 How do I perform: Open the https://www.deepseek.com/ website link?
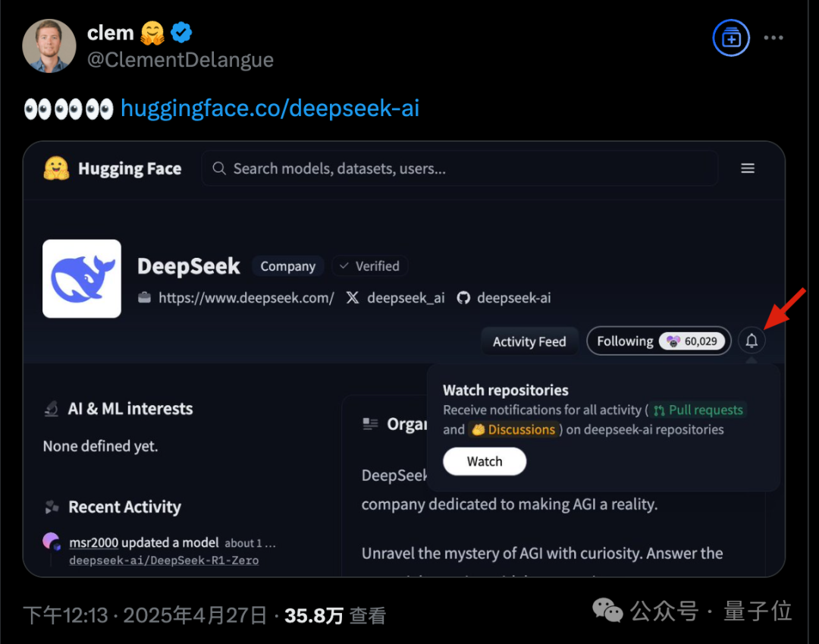[x=246, y=297]
